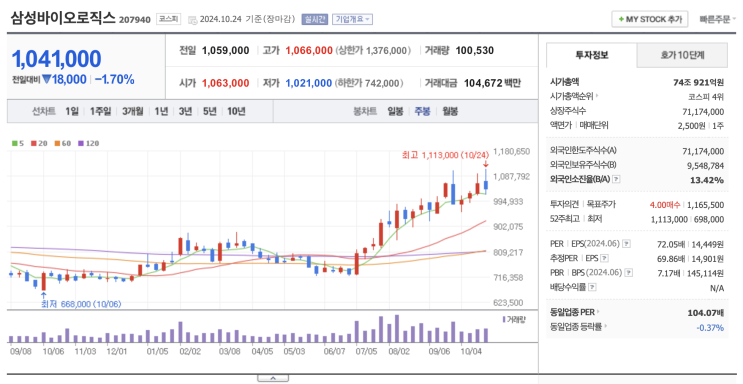Click the 52주최고 value 1,113,000
The height and width of the screenshot is (384, 743).
[x=669, y=219]
